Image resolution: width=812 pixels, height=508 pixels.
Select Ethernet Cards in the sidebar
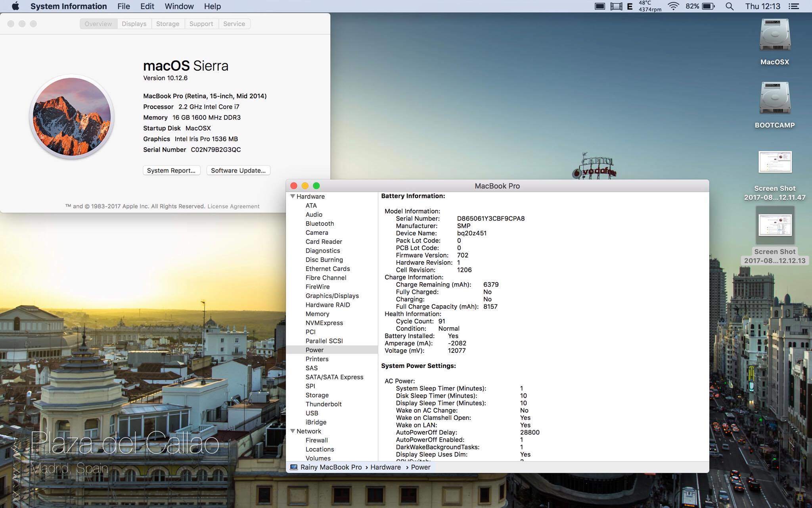(x=328, y=269)
